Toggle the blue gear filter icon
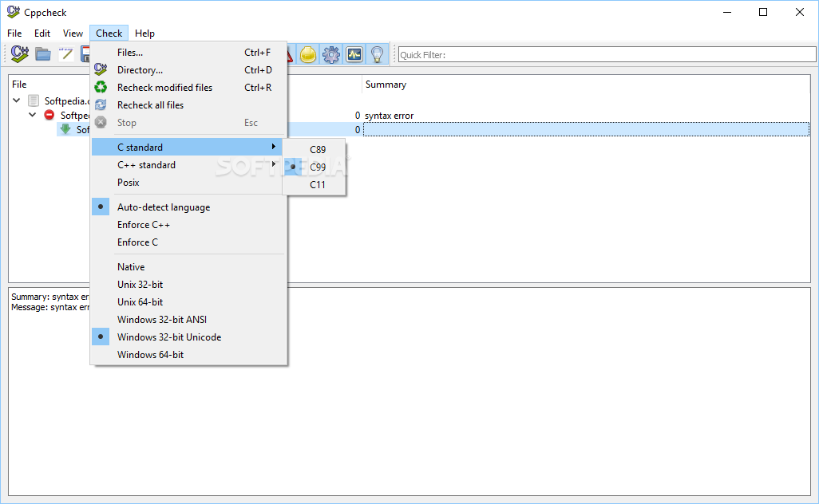Viewport: 819px width, 504px height. pyautogui.click(x=331, y=54)
